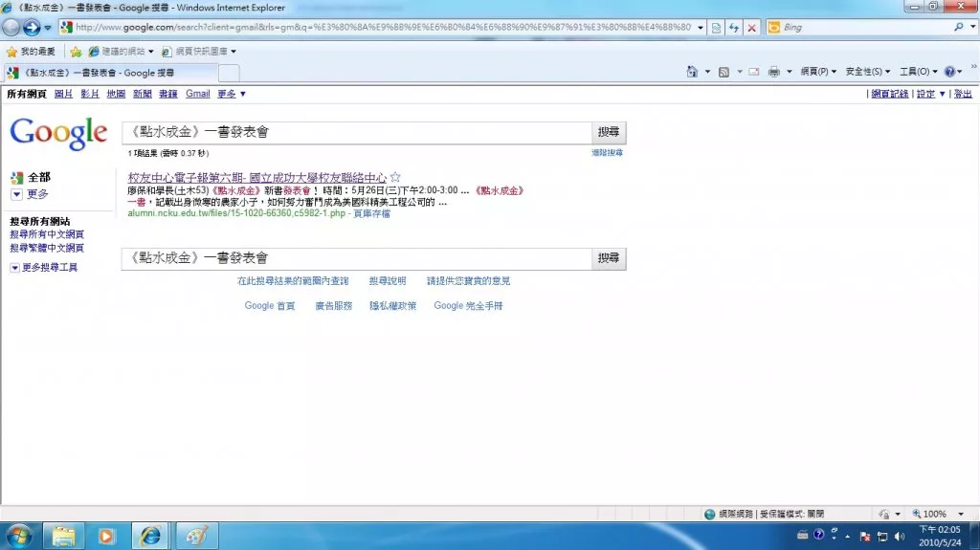The height and width of the screenshot is (550, 980).
Task: Click the 網頁記錄 web history link
Action: point(889,94)
